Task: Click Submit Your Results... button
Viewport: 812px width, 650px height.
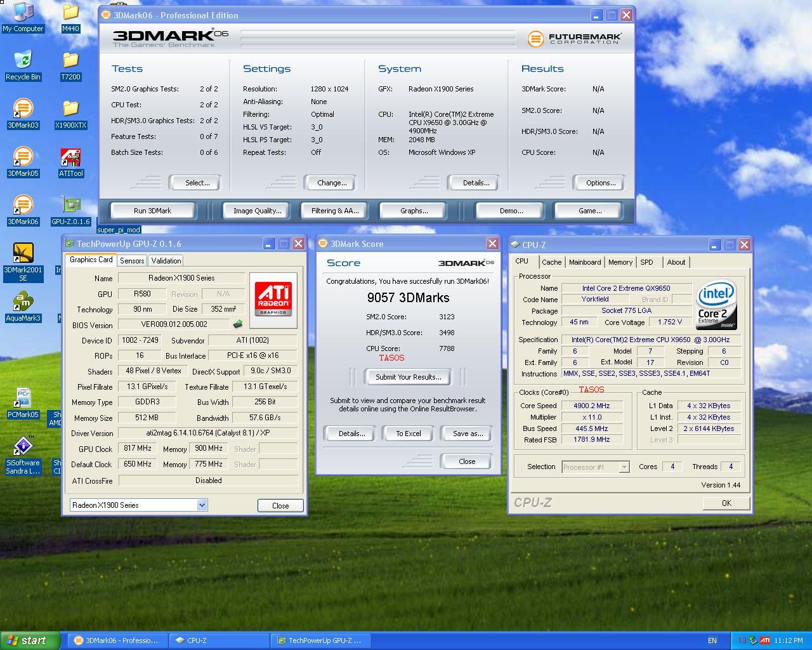Action: (x=408, y=377)
